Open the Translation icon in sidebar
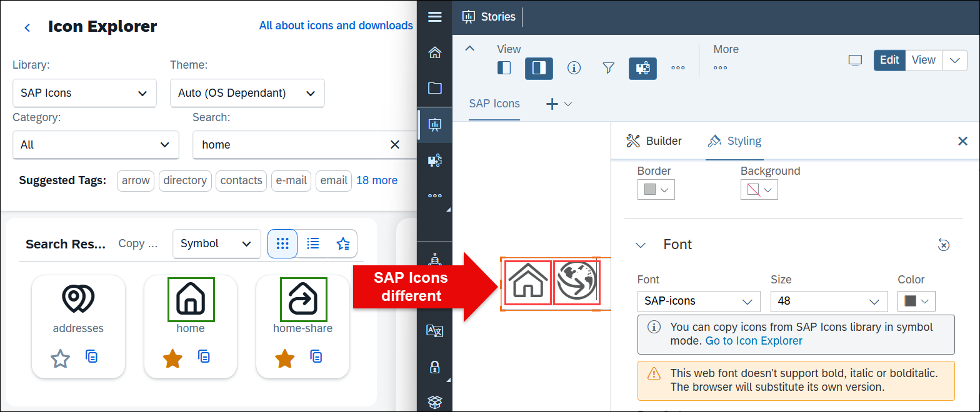 tap(435, 331)
